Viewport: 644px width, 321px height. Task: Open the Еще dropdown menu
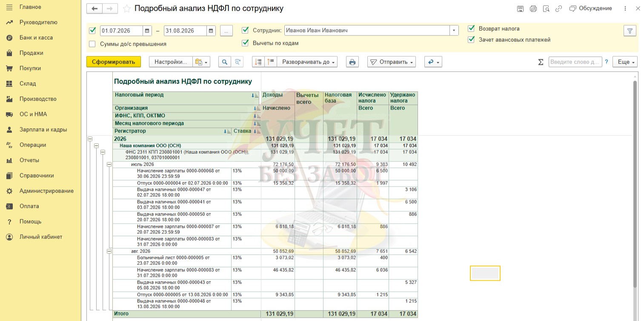[x=625, y=62]
